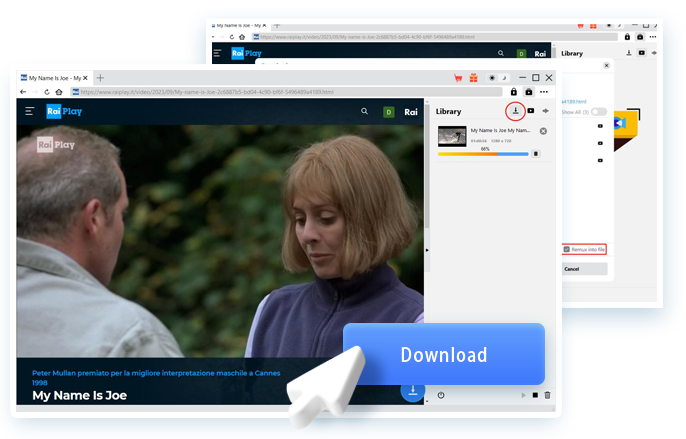Switch to dark theme in front window

coord(504,78)
